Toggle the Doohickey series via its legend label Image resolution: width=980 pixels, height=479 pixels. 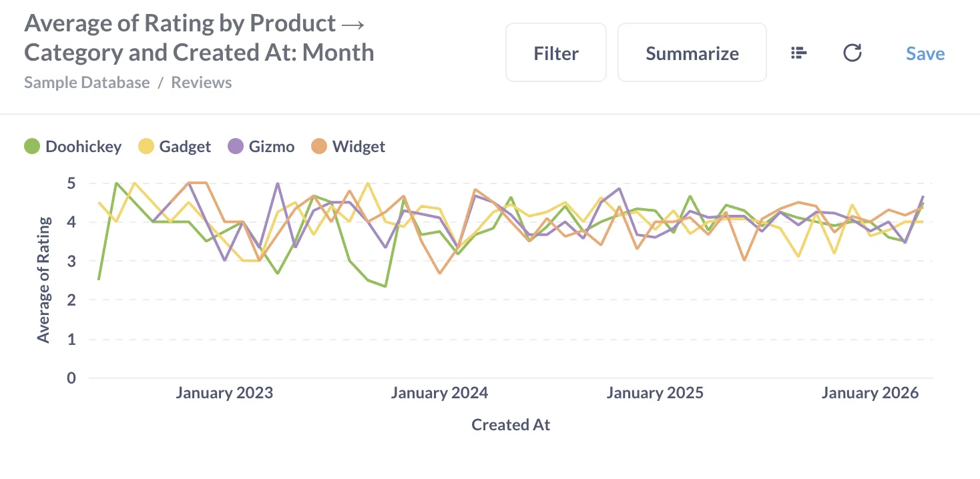pyautogui.click(x=83, y=146)
